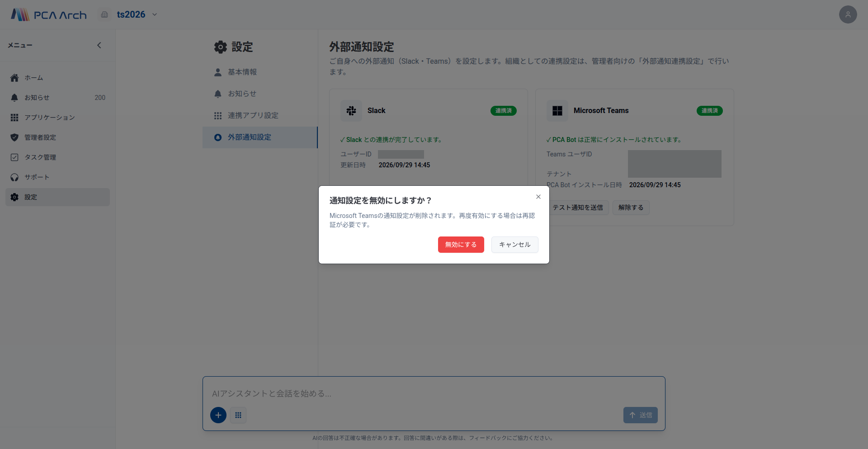Close the confirmation dialog with X
The height and width of the screenshot is (449, 868).
[538, 197]
